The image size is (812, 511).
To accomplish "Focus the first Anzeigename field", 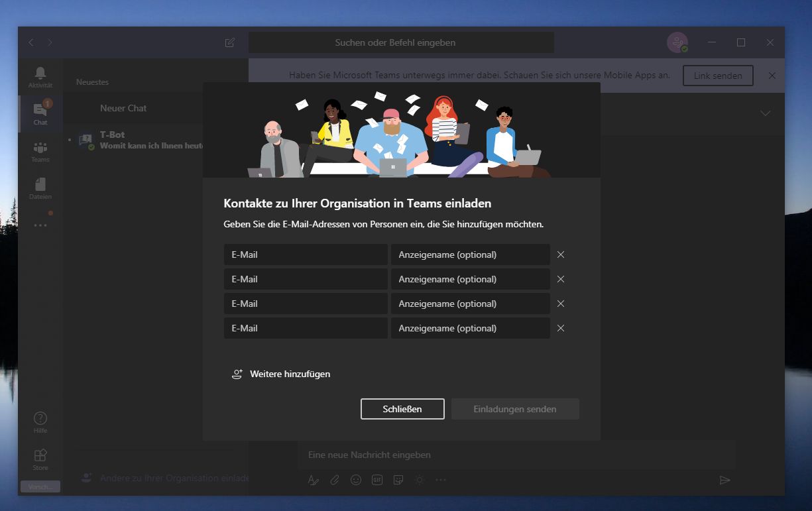I will coord(471,255).
